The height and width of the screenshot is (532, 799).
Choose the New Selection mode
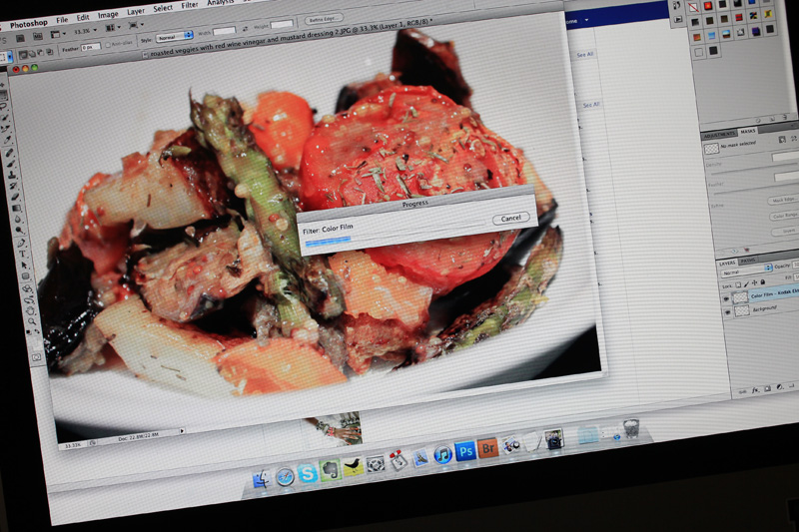pos(23,55)
